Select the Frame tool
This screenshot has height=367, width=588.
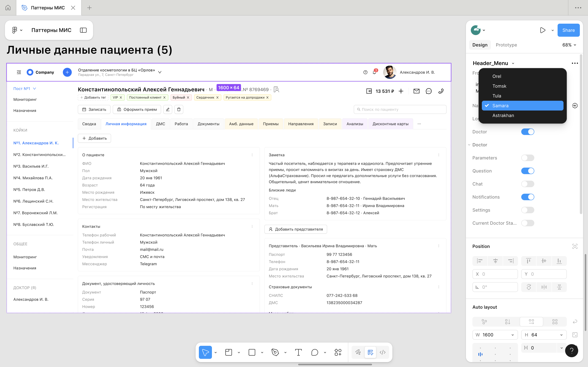pyautogui.click(x=228, y=352)
